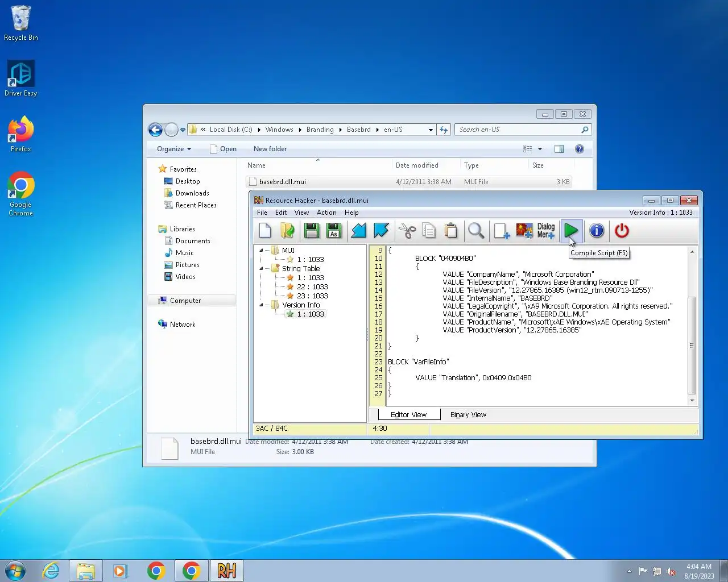Click the Resource Hacker taskbar button
The width and height of the screenshot is (728, 582).
pos(227,571)
